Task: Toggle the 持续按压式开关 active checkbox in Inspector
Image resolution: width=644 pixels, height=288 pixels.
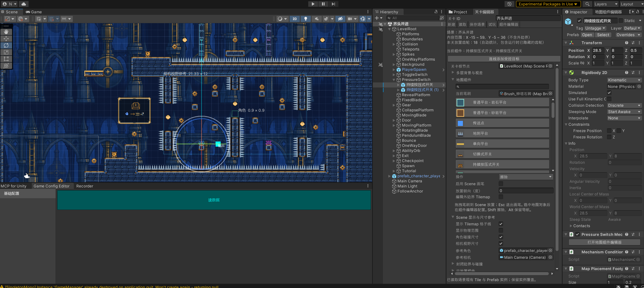Action: pos(579,20)
